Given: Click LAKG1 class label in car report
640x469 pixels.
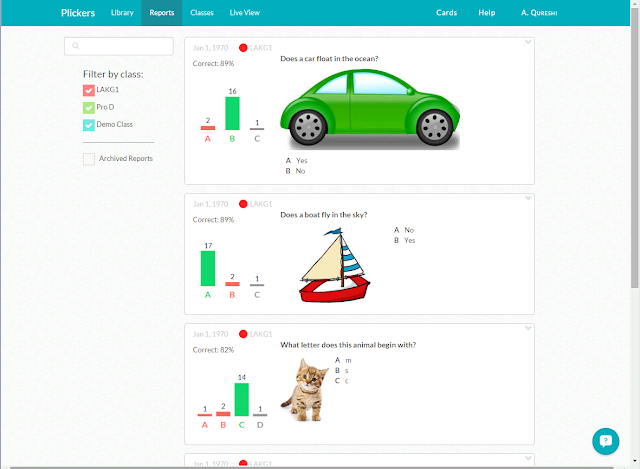Looking at the screenshot, I should tap(260, 48).
